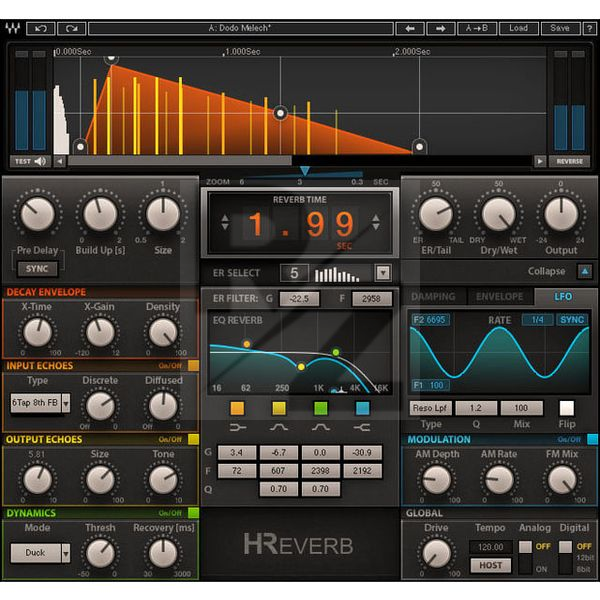Click the zoom slider triangle marker

pos(305,171)
